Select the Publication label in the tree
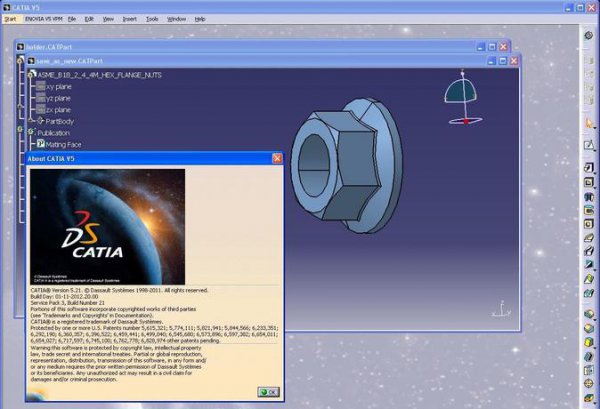Screen dimensions: 600x409 point(54,133)
